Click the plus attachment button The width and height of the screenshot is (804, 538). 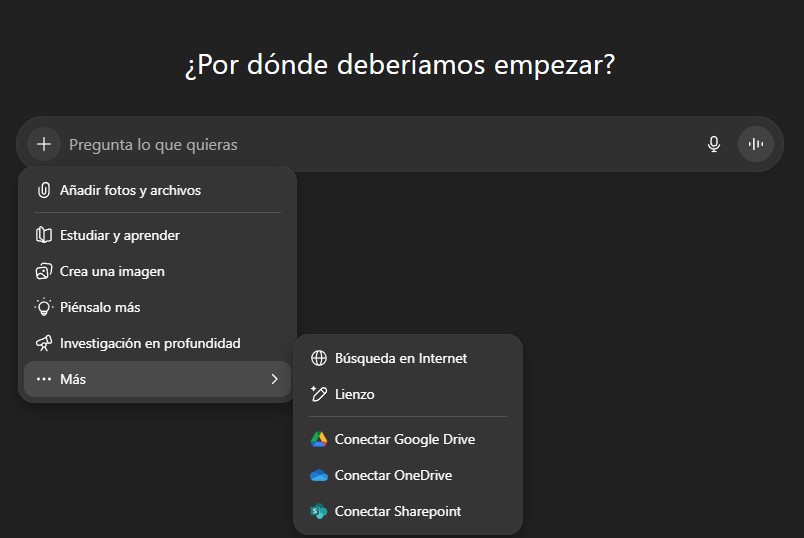pyautogui.click(x=44, y=144)
